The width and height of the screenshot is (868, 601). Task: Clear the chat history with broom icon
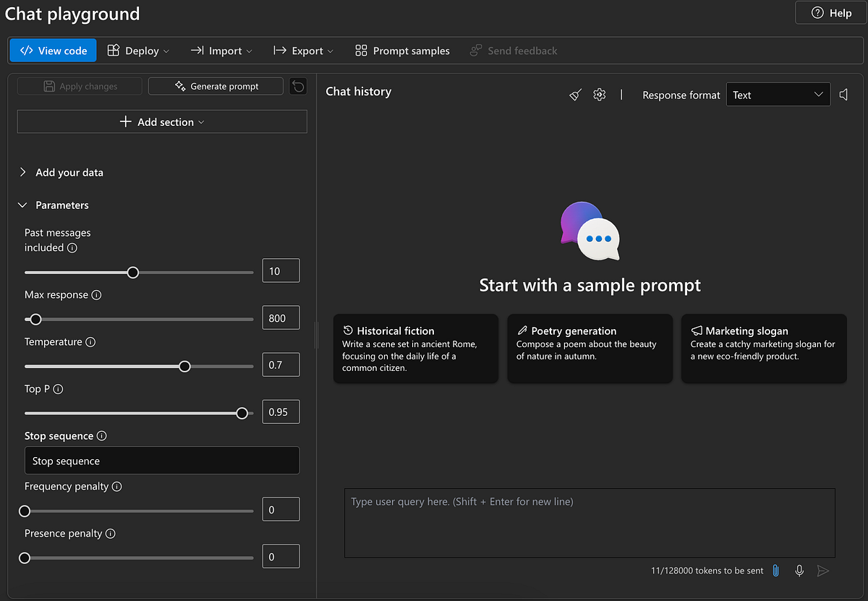(x=574, y=94)
